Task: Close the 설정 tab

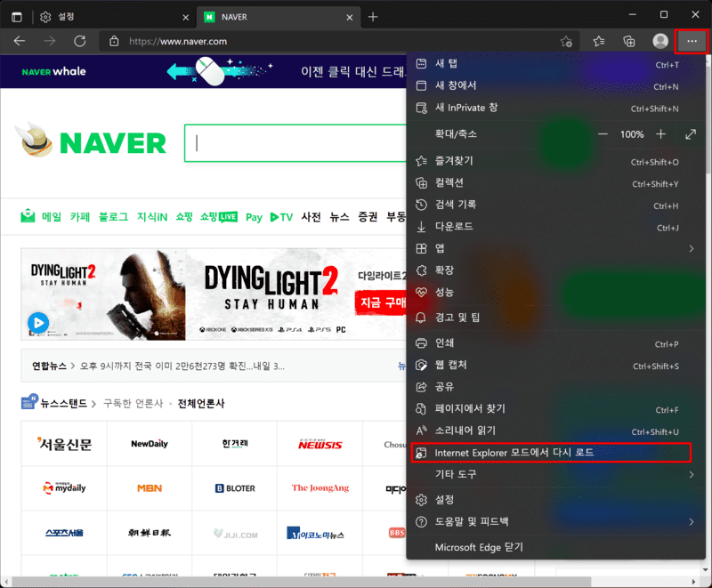Action: [x=186, y=17]
